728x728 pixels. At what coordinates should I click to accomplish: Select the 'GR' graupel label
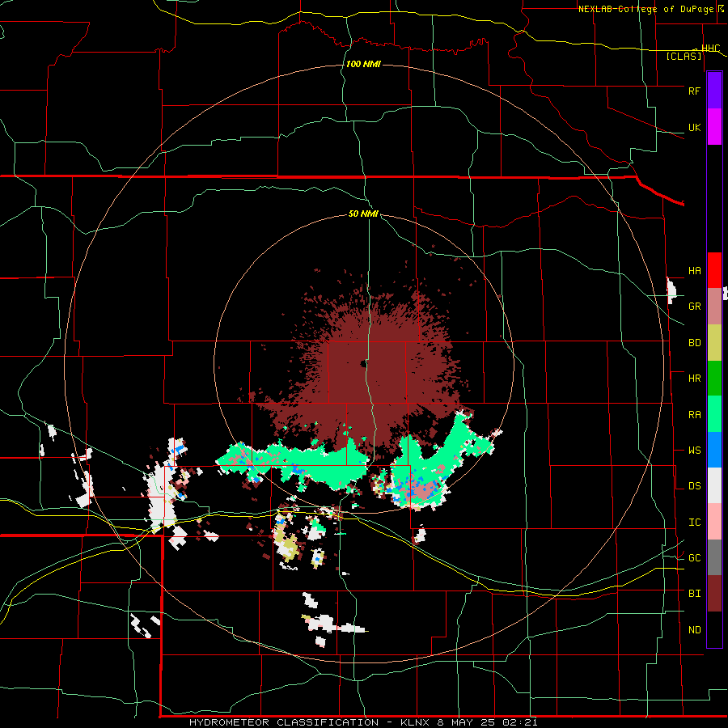point(694,307)
